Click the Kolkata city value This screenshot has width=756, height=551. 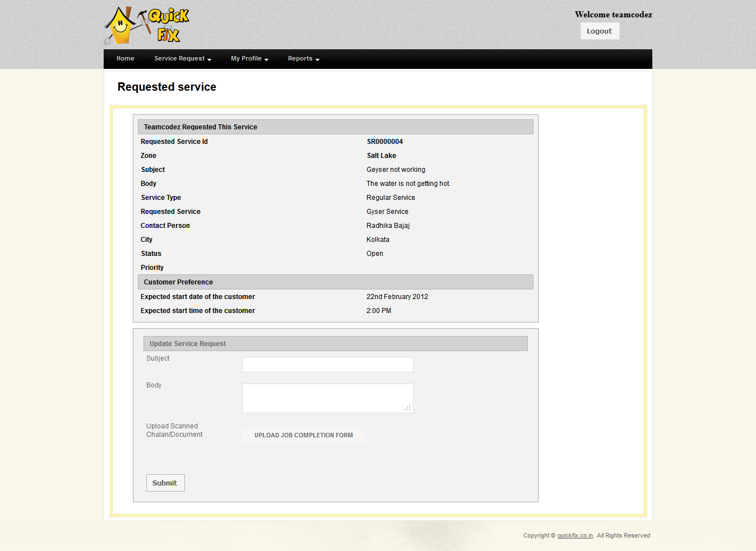pos(378,240)
